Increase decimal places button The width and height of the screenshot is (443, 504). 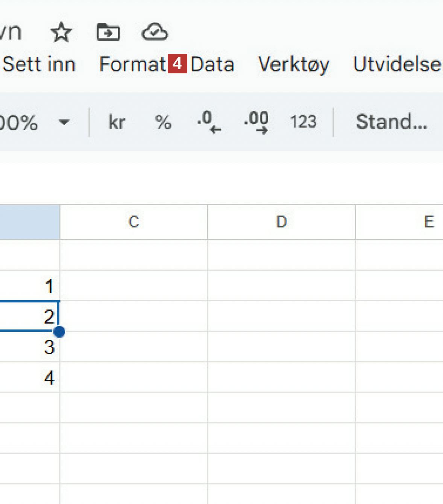(x=256, y=122)
